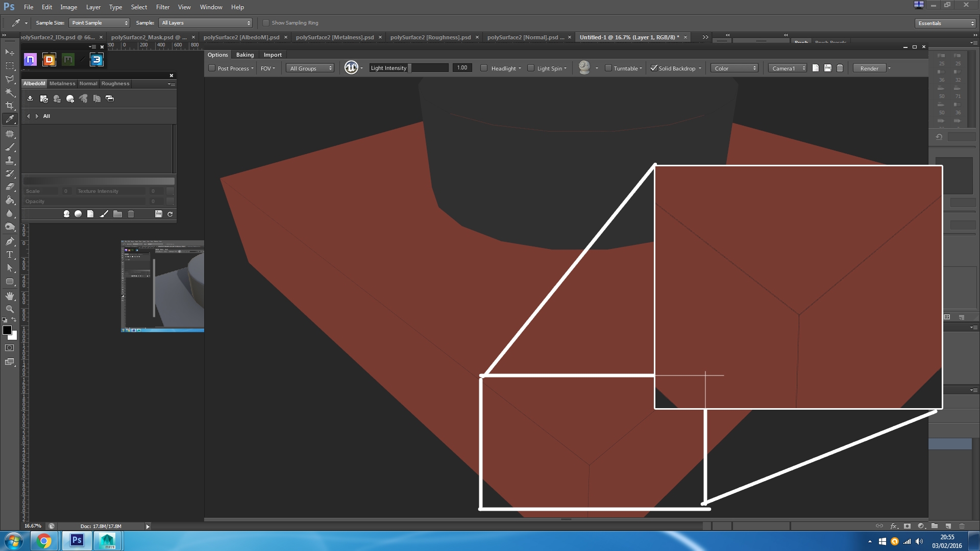Select the Clone Stamp tool
This screenshot has height=551, width=980.
click(10, 160)
